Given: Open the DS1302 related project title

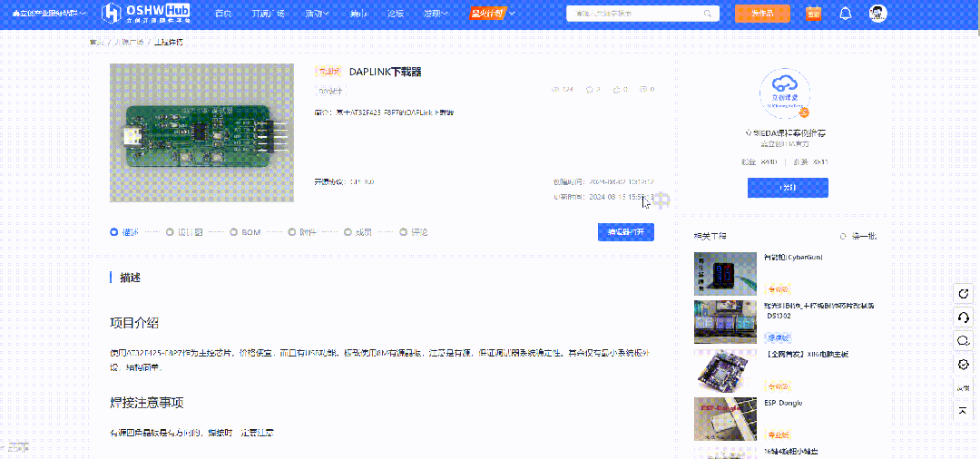Looking at the screenshot, I should click(x=818, y=310).
